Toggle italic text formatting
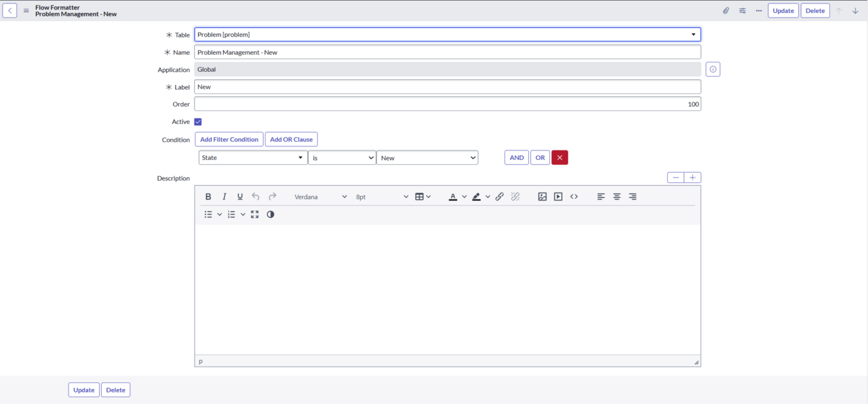Viewport: 868px width, 404px height. [224, 197]
